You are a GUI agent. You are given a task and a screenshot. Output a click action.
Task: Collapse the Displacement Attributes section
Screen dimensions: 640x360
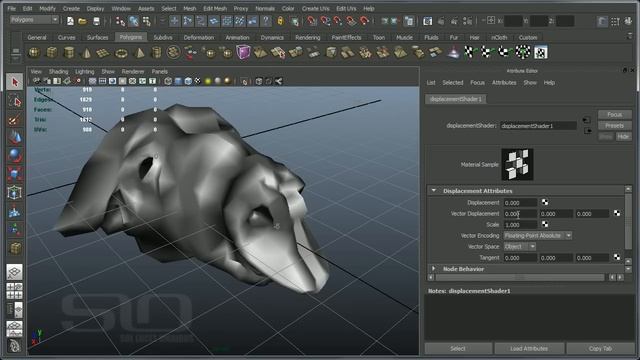coord(433,191)
